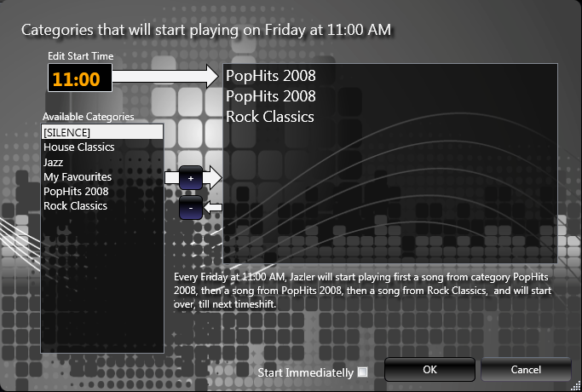Enable the Start Immediately checkbox
The height and width of the screenshot is (392, 582).
(x=363, y=372)
